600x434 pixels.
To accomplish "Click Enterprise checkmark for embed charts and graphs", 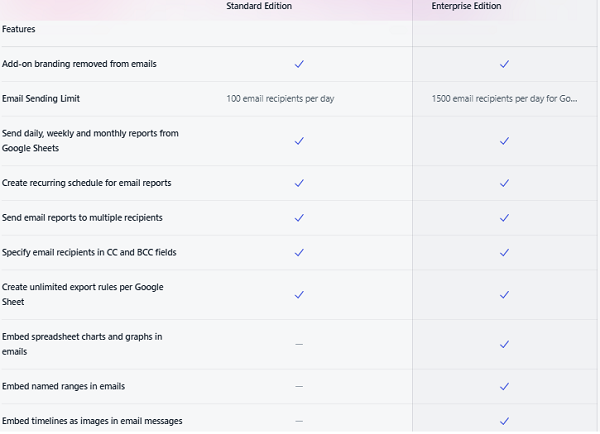I will [504, 344].
